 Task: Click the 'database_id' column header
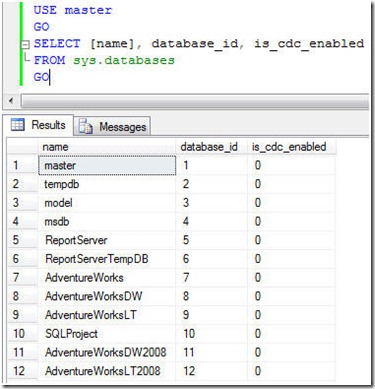pos(212,147)
